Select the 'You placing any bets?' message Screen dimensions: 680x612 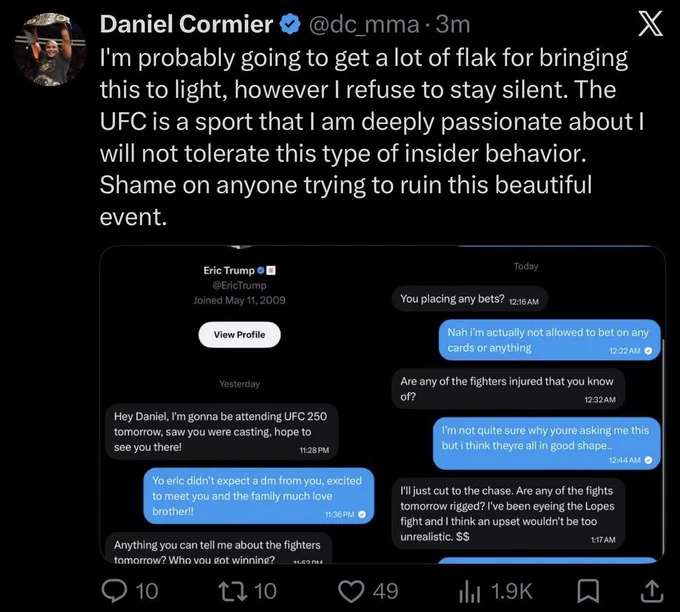(x=470, y=299)
